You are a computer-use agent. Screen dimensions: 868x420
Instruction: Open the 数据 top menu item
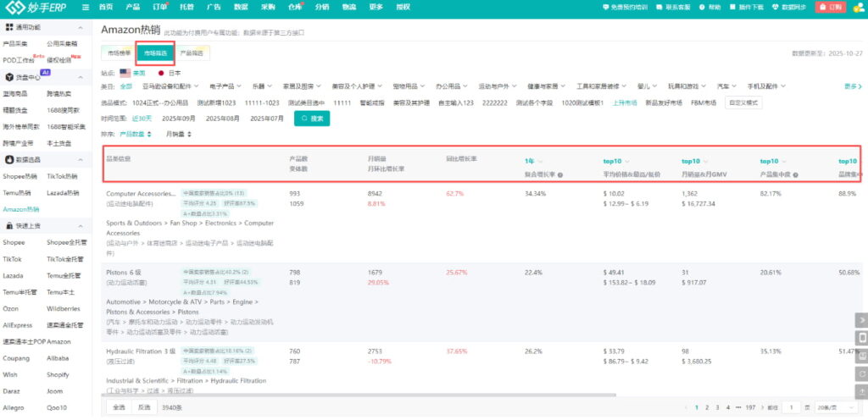coord(241,7)
